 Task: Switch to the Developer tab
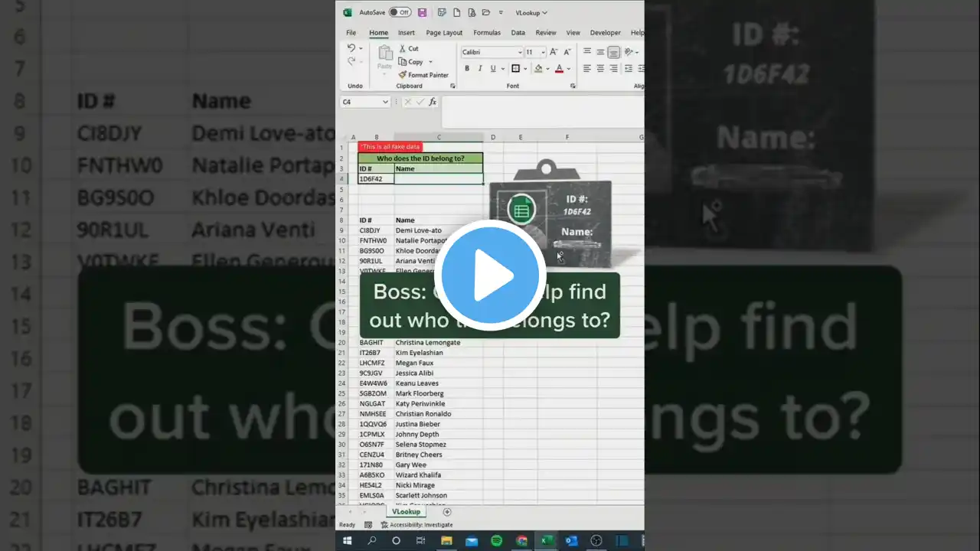[x=606, y=33]
